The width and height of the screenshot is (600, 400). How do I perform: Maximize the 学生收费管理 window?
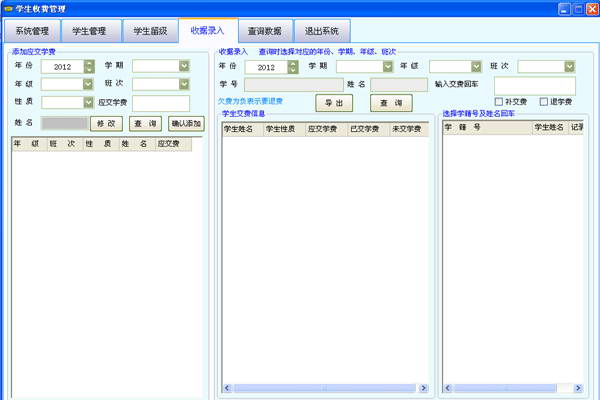pos(578,9)
